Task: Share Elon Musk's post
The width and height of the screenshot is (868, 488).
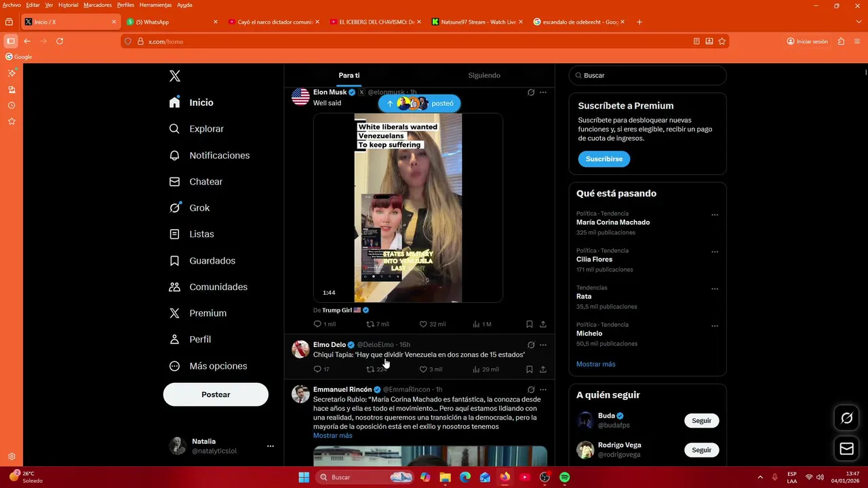Action: coord(543,324)
